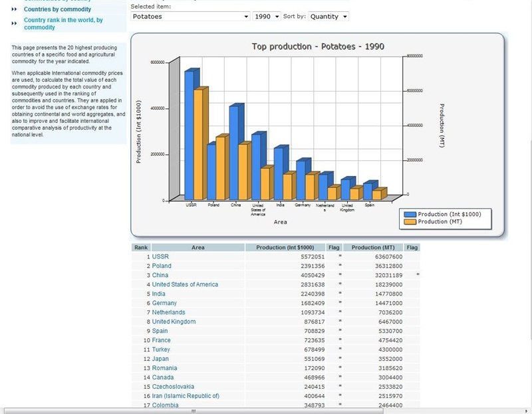Select value 5572051 in USSR row

[x=313, y=257]
